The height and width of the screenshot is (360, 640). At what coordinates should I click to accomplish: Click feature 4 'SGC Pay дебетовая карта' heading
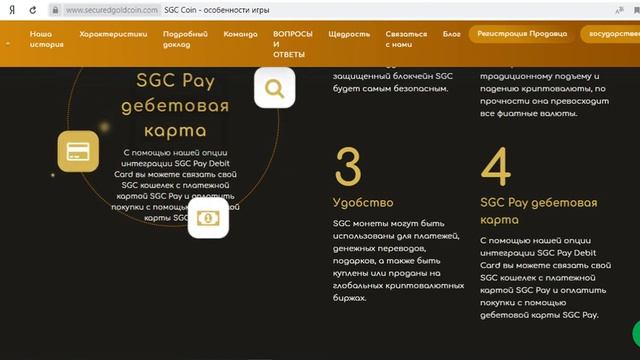(x=538, y=211)
